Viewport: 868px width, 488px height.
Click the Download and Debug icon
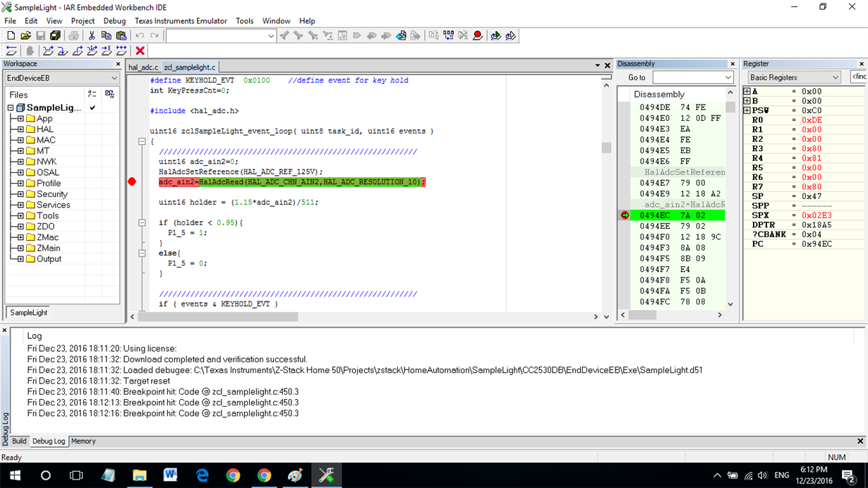click(495, 35)
